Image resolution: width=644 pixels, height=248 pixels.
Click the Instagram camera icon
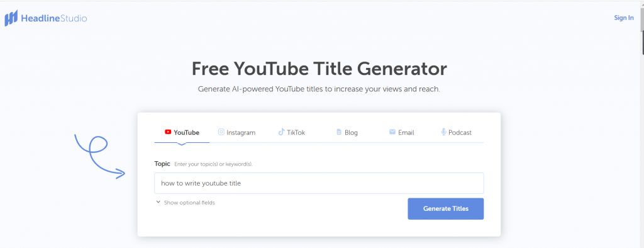pyautogui.click(x=221, y=132)
